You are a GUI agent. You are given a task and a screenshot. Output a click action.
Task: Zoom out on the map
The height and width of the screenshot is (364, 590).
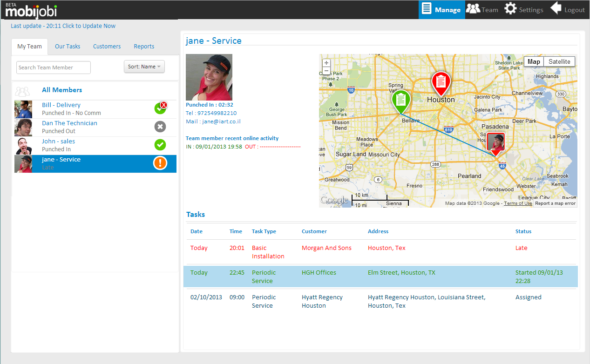click(x=326, y=71)
